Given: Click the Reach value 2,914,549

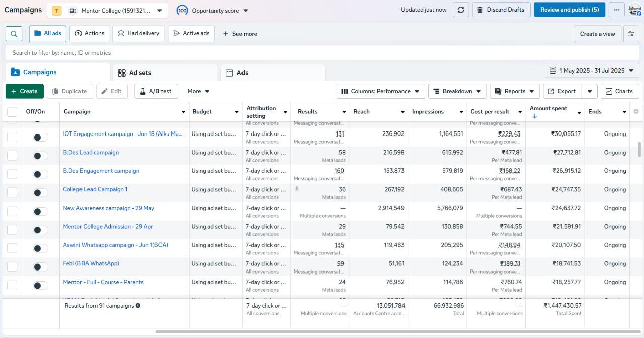Looking at the screenshot, I should pyautogui.click(x=391, y=208).
